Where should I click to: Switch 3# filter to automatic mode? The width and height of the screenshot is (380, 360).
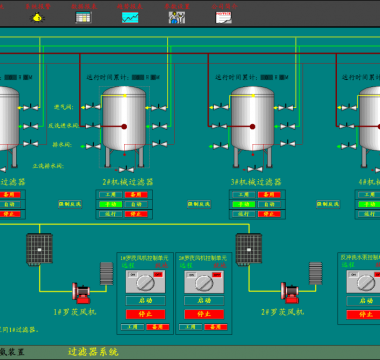pyautogui.click(x=269, y=204)
